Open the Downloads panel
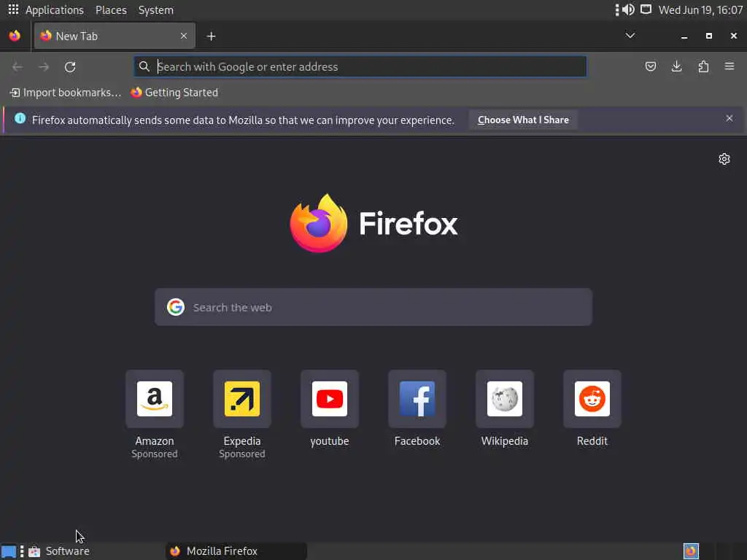Viewport: 747px width, 560px height. [x=676, y=66]
